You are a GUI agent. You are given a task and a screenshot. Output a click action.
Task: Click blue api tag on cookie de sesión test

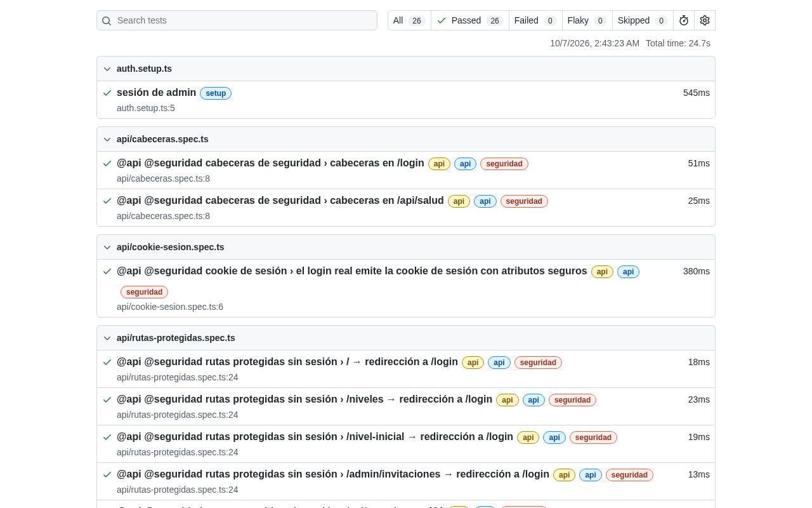click(x=628, y=272)
